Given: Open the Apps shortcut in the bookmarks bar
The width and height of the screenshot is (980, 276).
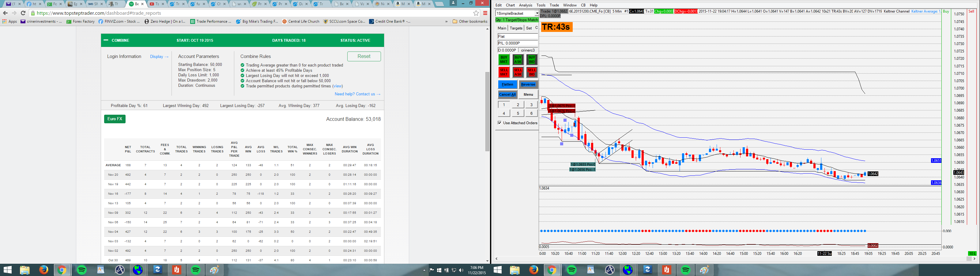Looking at the screenshot, I should pos(9,21).
